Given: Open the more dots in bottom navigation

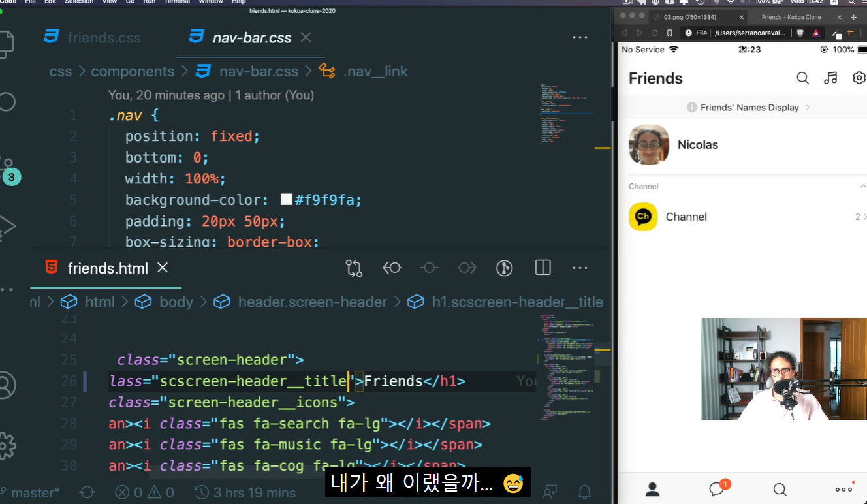Looking at the screenshot, I should (x=844, y=488).
